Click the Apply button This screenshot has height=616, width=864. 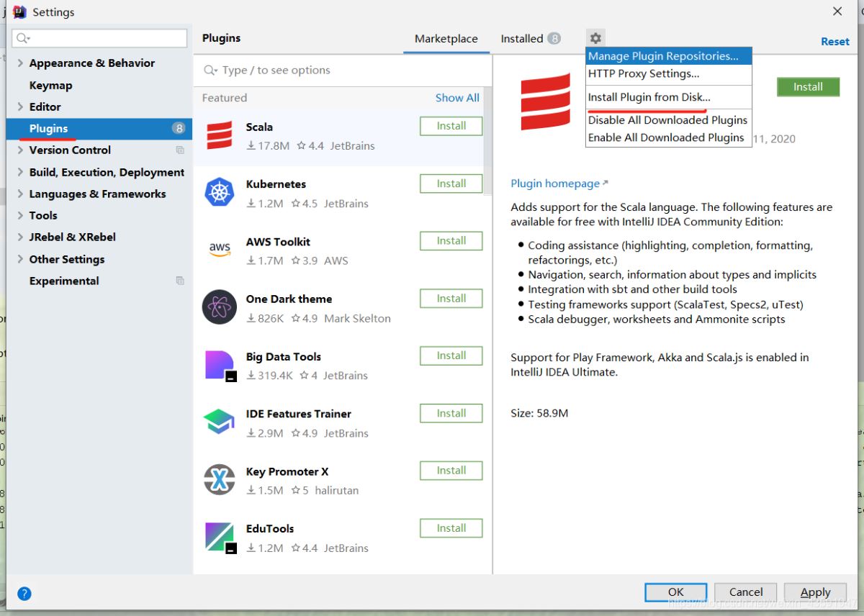point(815,592)
